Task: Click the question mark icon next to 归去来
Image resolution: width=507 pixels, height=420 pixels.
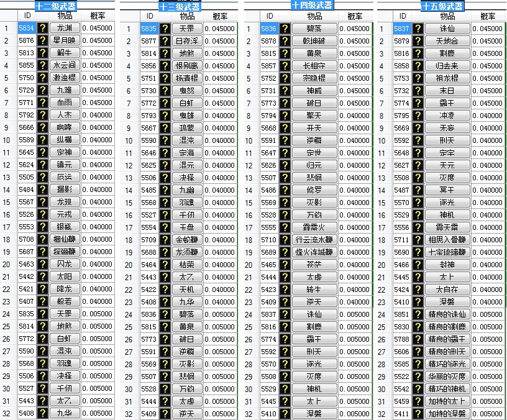Action: coord(418,66)
